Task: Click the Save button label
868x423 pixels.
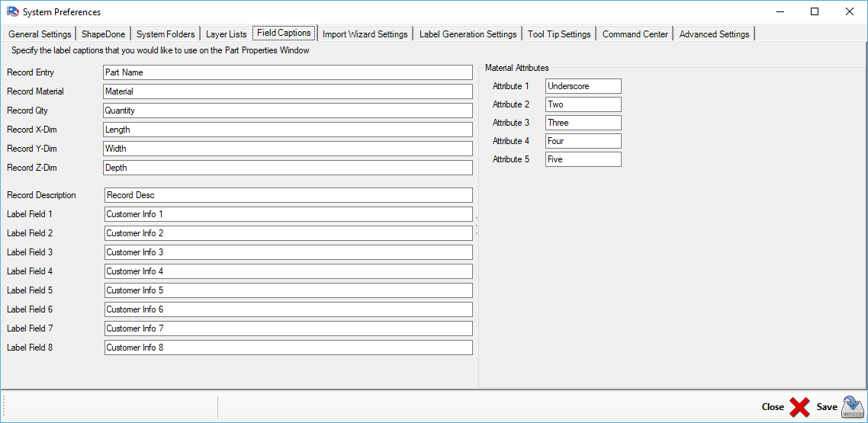Action: click(x=827, y=407)
